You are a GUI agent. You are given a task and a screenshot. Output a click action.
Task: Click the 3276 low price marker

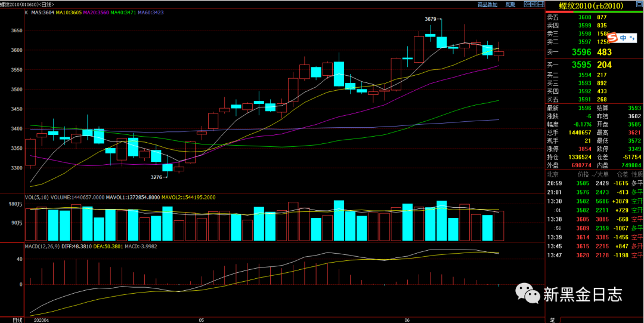pos(159,177)
